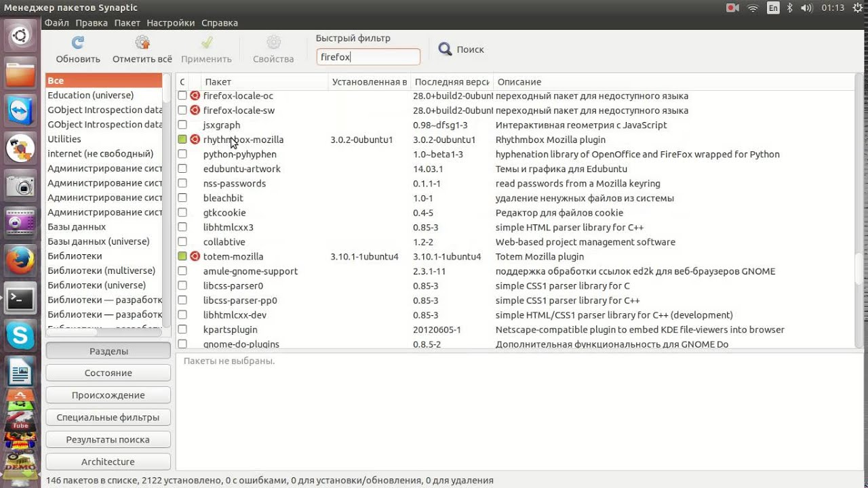
Task: Open the keyboard layout En indicator
Action: 773,8
